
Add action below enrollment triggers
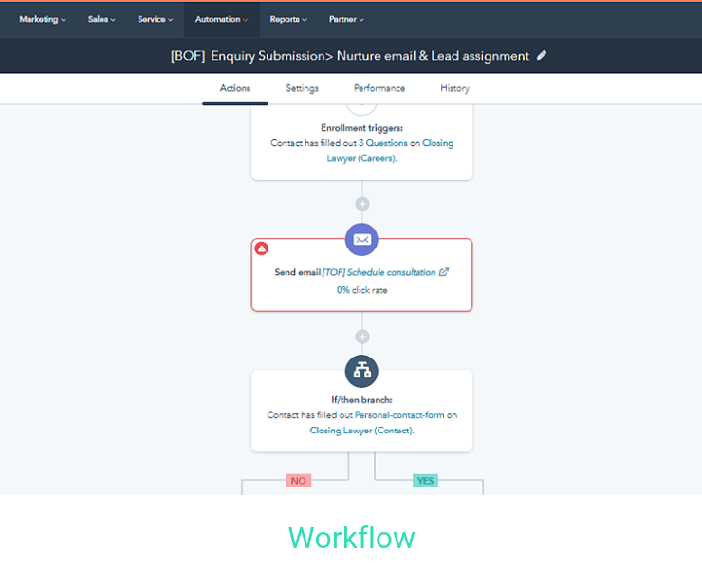pos(362,204)
